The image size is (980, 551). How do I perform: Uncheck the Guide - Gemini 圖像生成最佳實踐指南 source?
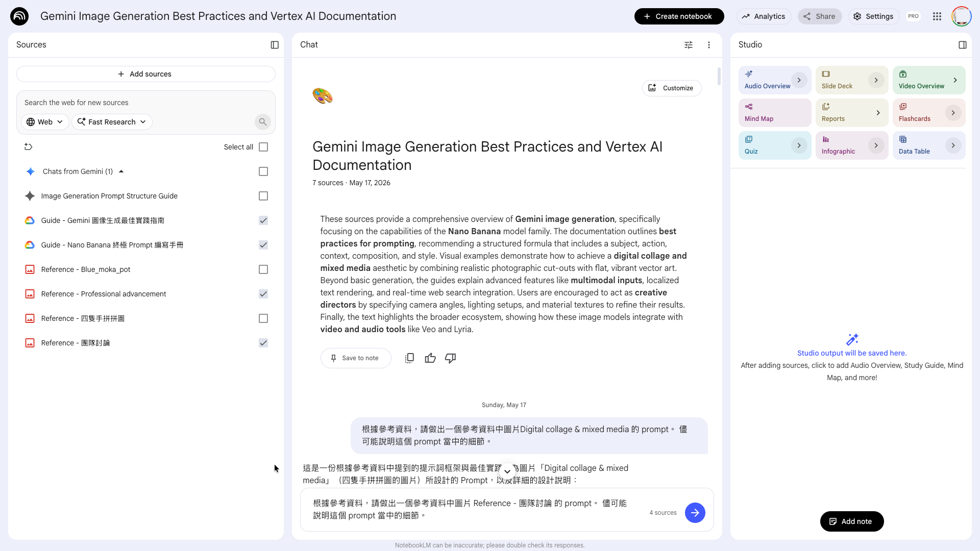263,220
